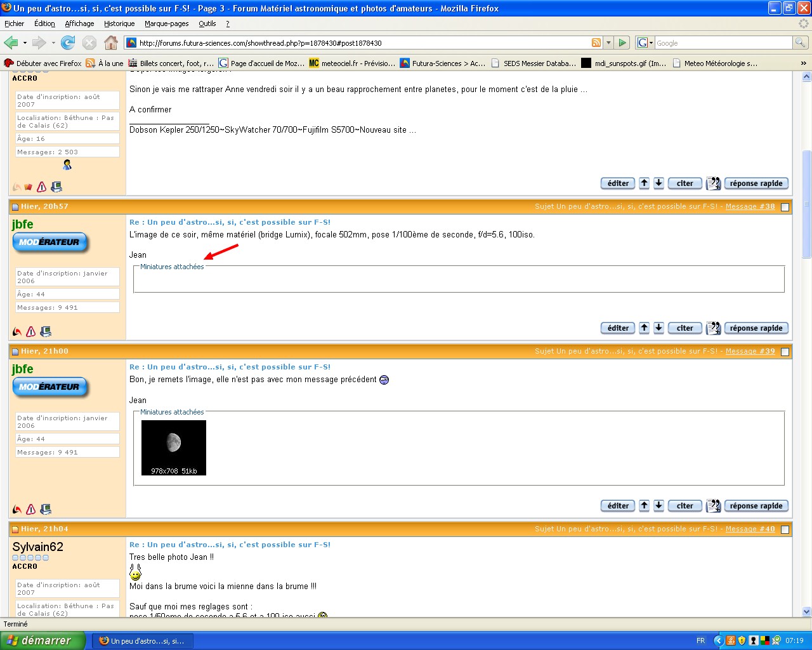This screenshot has width=812, height=650.
Task: Click the vertical scrollbar thumb
Action: pyautogui.click(x=806, y=204)
